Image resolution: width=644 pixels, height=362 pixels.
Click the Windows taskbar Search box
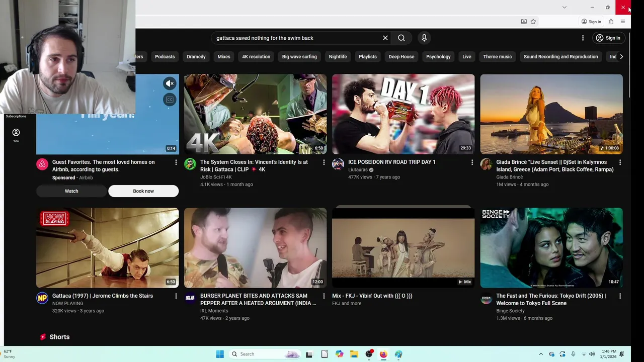(x=265, y=354)
